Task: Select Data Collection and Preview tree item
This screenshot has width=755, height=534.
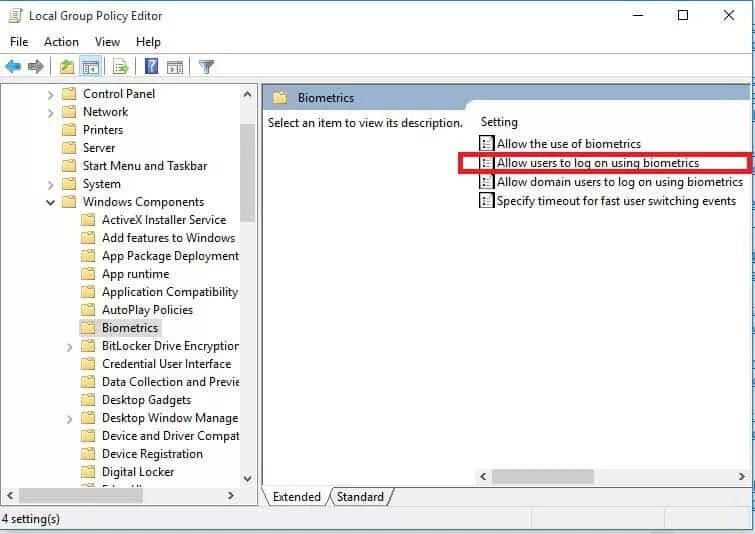Action: pyautogui.click(x=170, y=381)
